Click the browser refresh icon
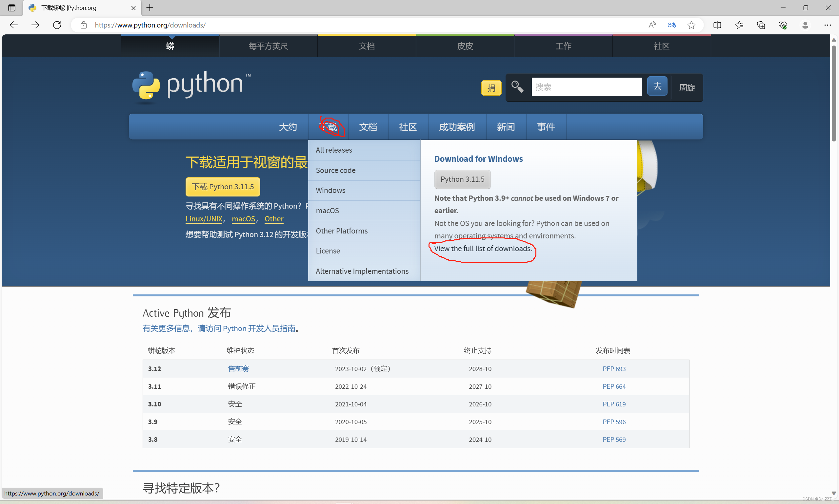 [x=57, y=25]
